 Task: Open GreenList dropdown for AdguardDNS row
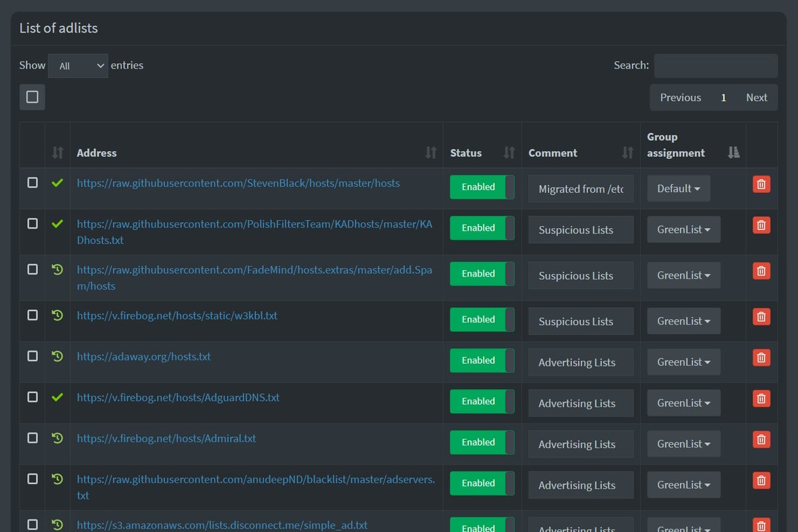[x=684, y=403]
